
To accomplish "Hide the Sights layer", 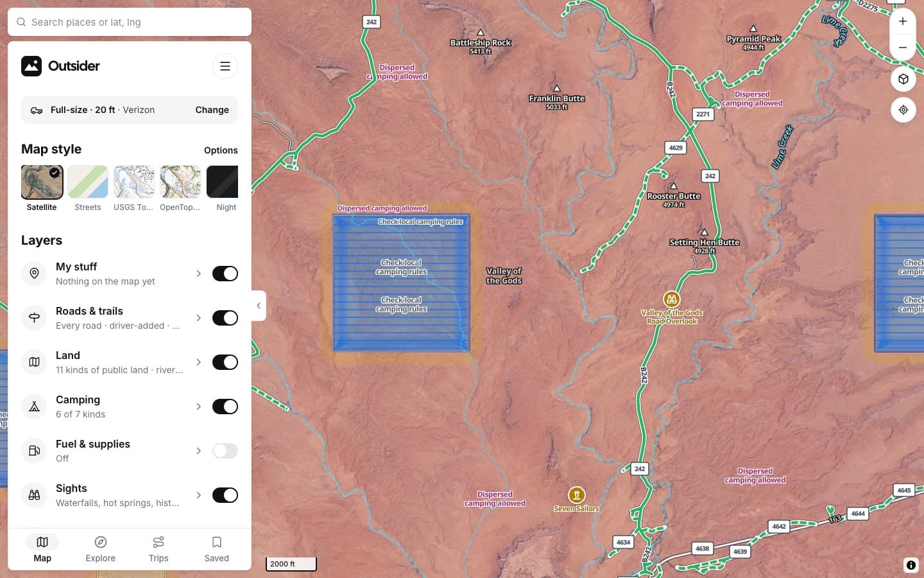I will point(225,495).
